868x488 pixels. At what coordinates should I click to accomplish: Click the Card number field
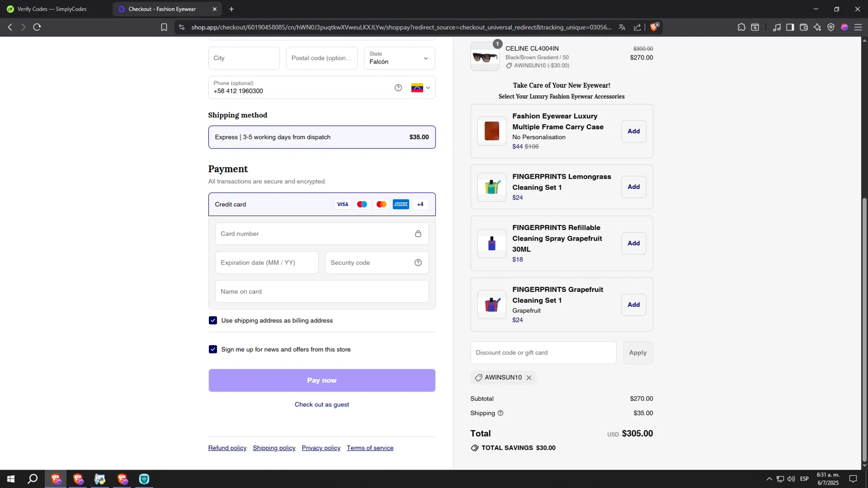coord(322,234)
